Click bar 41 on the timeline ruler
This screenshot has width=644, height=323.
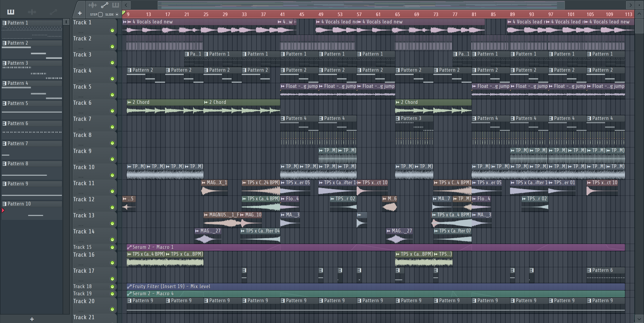point(282,14)
